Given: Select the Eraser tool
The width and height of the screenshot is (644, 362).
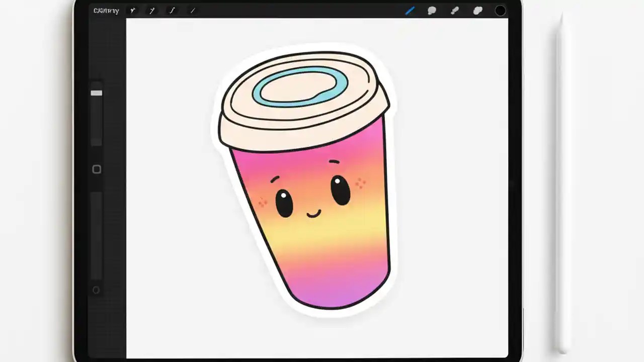Looking at the screenshot, I should click(454, 11).
